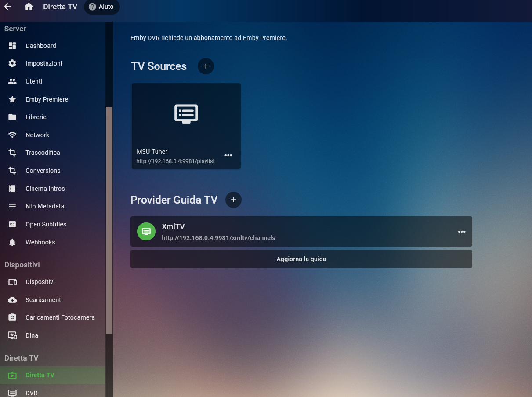Open XmlTV provider options menu
532x397 pixels.
pos(461,232)
